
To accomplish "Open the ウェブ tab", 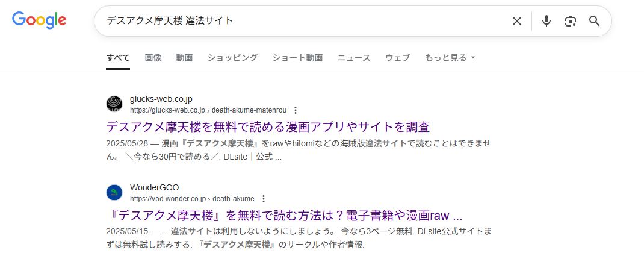I will click(x=398, y=58).
